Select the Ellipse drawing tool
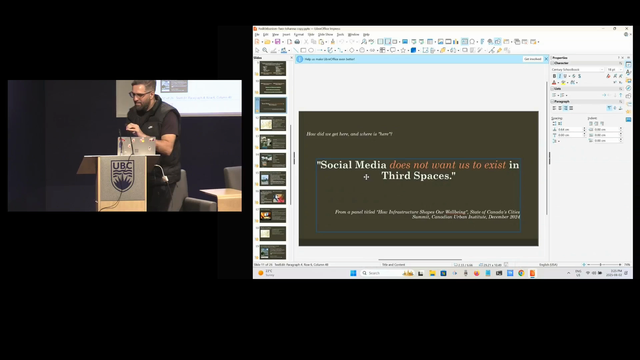 (311, 50)
